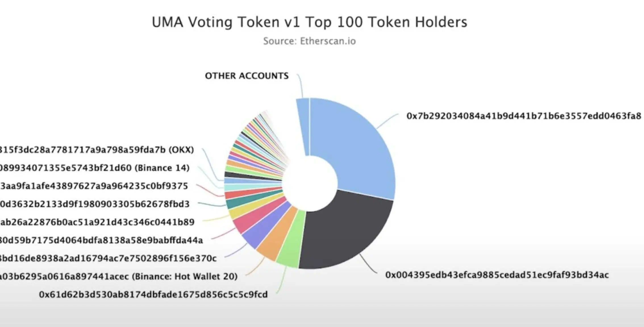Screen dimensions: 644x327
Task: Select address label ending in 0441b89
Action: coord(97,222)
